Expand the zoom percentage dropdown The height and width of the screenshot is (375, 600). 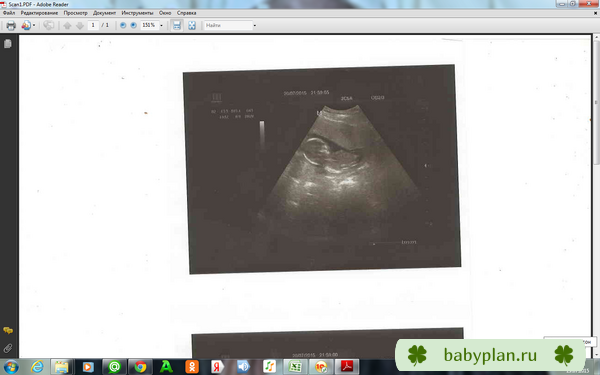(161, 26)
